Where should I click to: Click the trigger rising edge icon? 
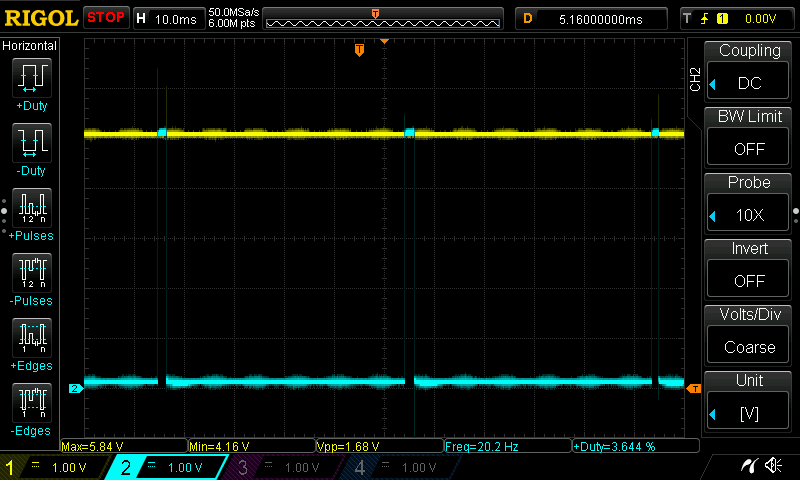pos(705,19)
